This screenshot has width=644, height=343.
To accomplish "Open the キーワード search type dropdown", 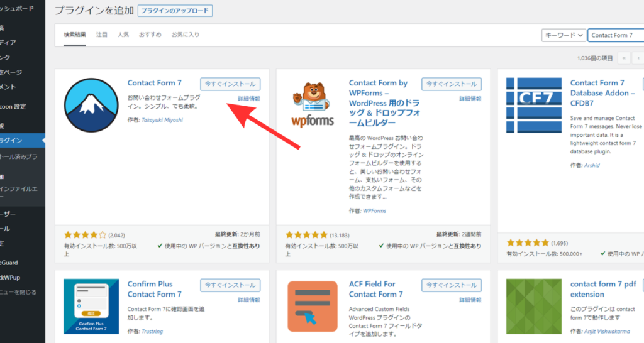I will point(563,35).
